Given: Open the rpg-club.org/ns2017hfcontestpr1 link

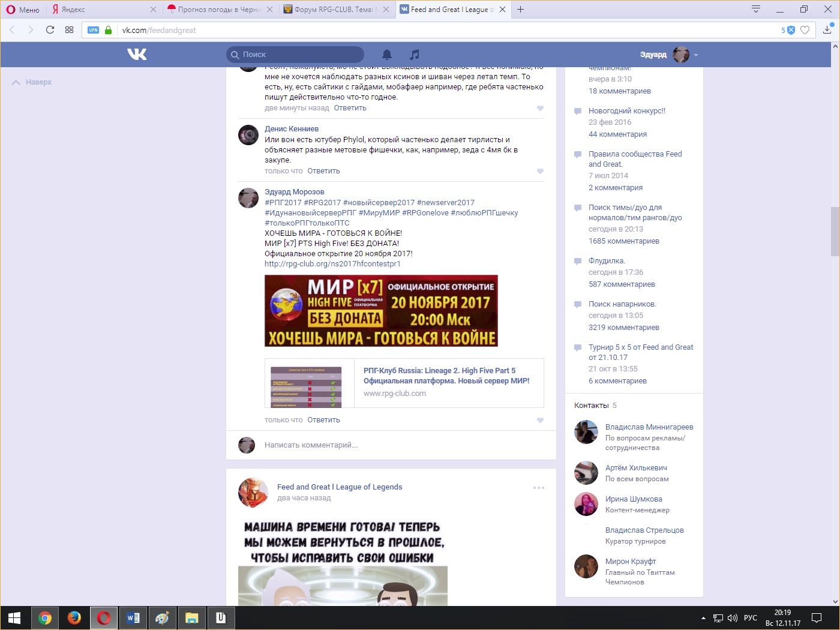Looking at the screenshot, I should tap(332, 264).
